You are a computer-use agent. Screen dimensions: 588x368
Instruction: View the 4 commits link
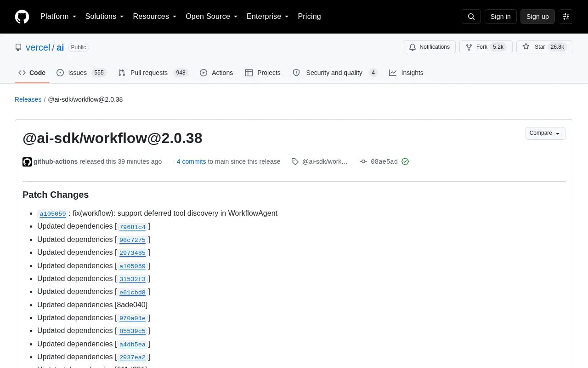pyautogui.click(x=191, y=161)
